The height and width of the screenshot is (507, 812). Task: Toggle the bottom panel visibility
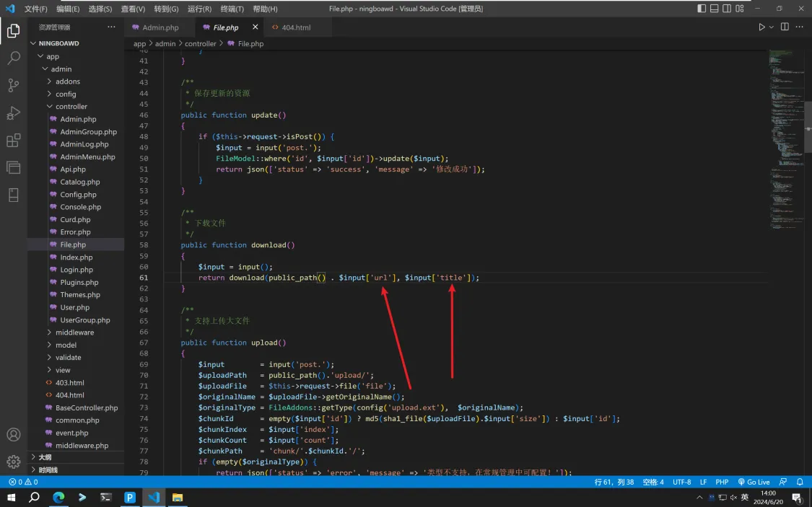(714, 8)
